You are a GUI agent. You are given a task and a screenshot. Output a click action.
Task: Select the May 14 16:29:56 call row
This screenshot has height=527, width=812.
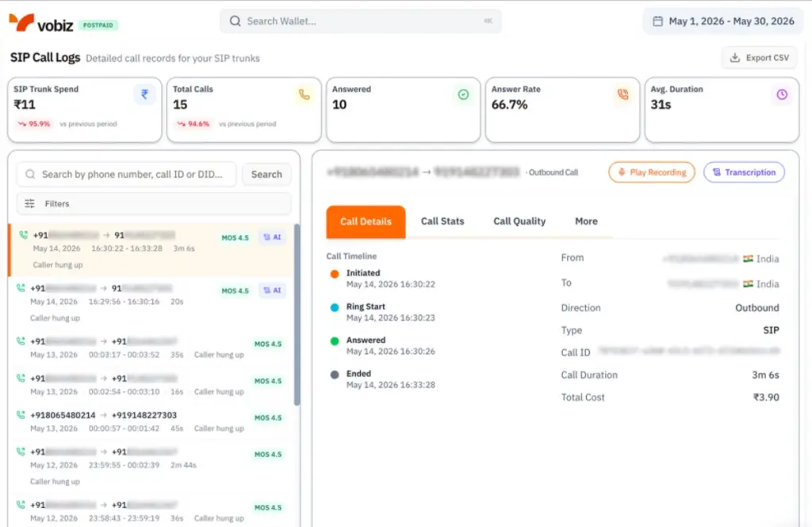pos(151,303)
